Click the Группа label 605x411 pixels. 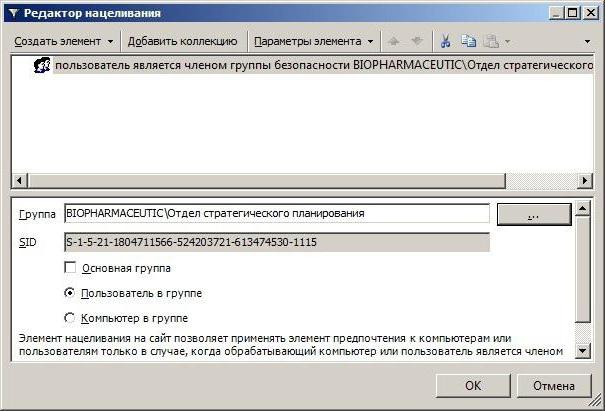pos(37,214)
